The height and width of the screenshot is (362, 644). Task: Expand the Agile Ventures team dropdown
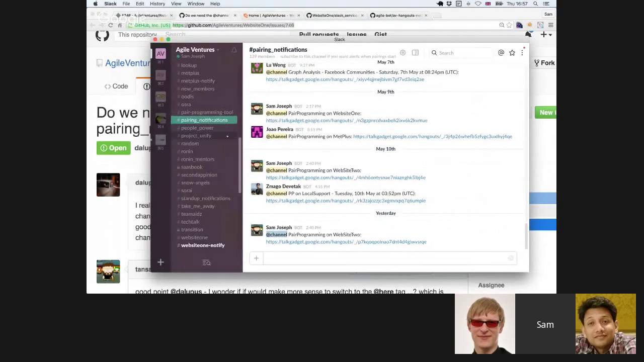[x=198, y=50]
